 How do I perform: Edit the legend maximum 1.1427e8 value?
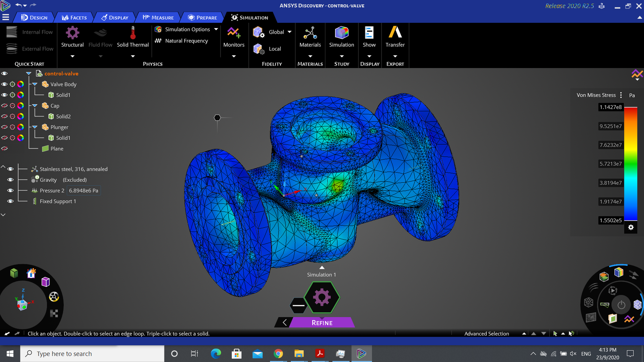pos(610,107)
